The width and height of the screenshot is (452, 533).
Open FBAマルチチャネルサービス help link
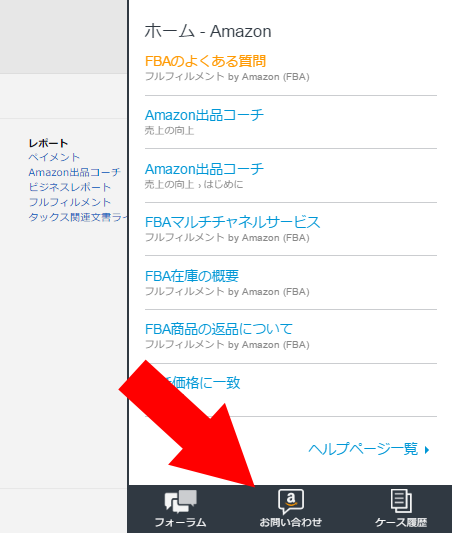tap(232, 222)
